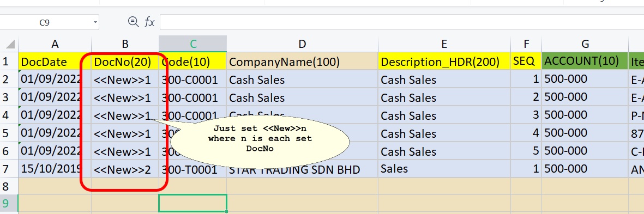Viewport: 644px width, 214px height.
Task: Select column B header
Action: [x=125, y=44]
